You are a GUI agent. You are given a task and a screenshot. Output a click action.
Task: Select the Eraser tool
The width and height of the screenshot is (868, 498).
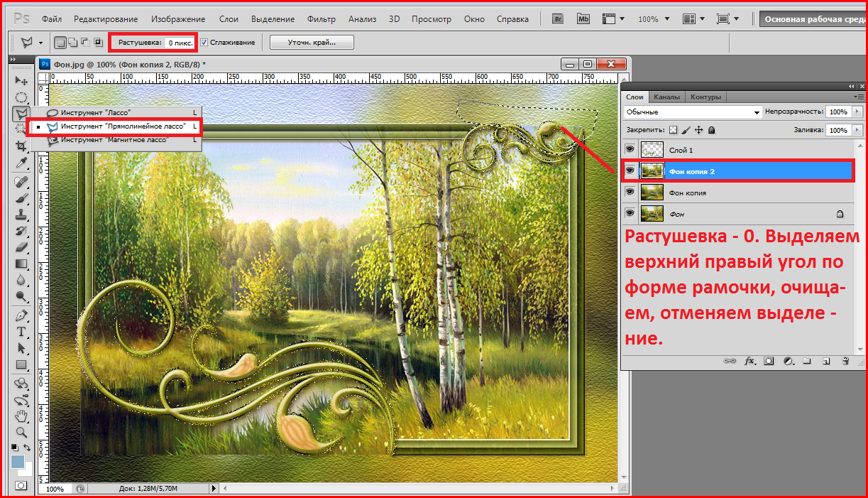[x=21, y=247]
